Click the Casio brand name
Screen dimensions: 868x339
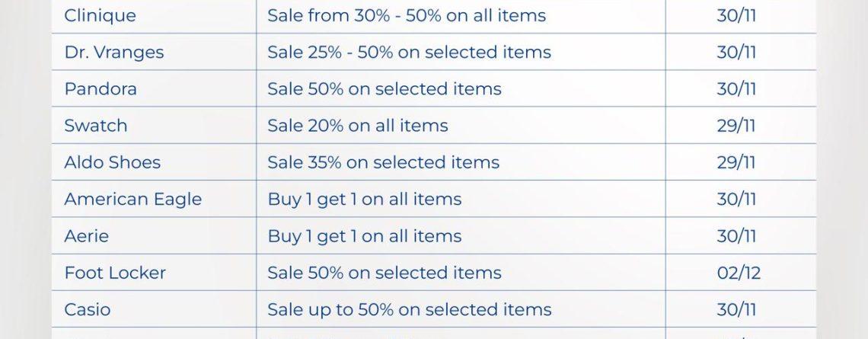[87, 309]
